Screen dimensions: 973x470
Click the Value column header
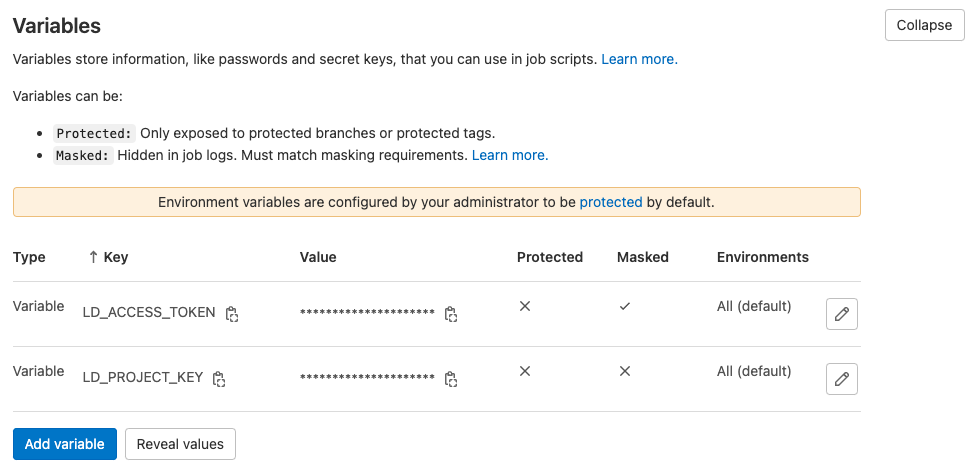click(318, 257)
